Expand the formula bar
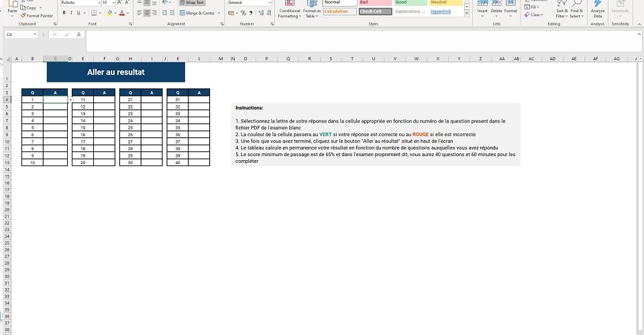The width and height of the screenshot is (644, 335). pyautogui.click(x=639, y=35)
